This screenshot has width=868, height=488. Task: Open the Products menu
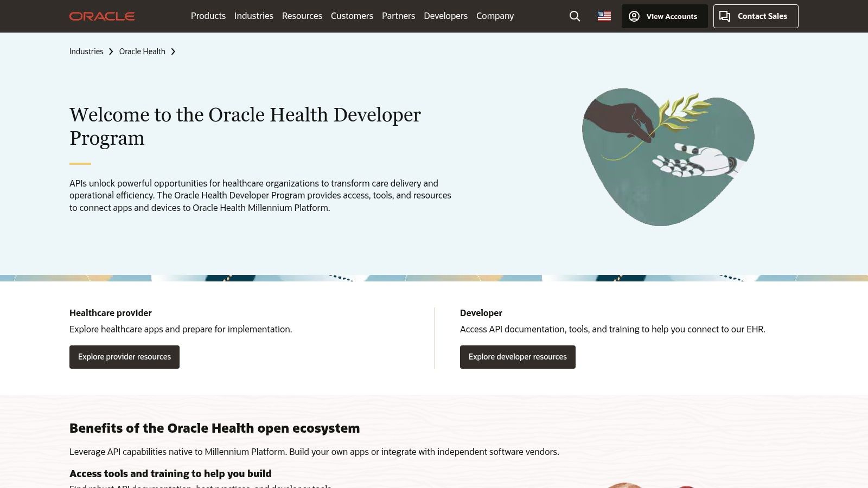pos(208,16)
